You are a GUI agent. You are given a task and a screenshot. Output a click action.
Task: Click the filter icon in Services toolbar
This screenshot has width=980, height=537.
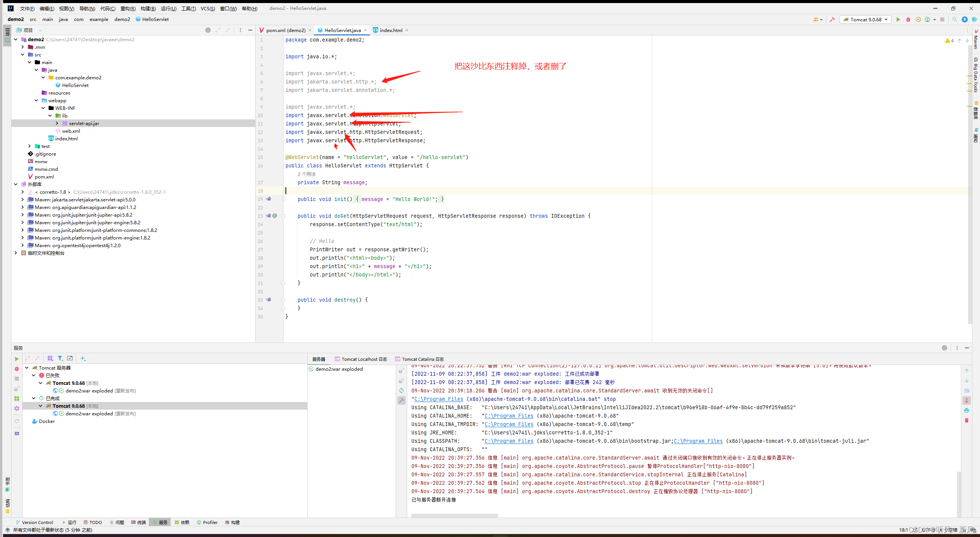(60, 359)
